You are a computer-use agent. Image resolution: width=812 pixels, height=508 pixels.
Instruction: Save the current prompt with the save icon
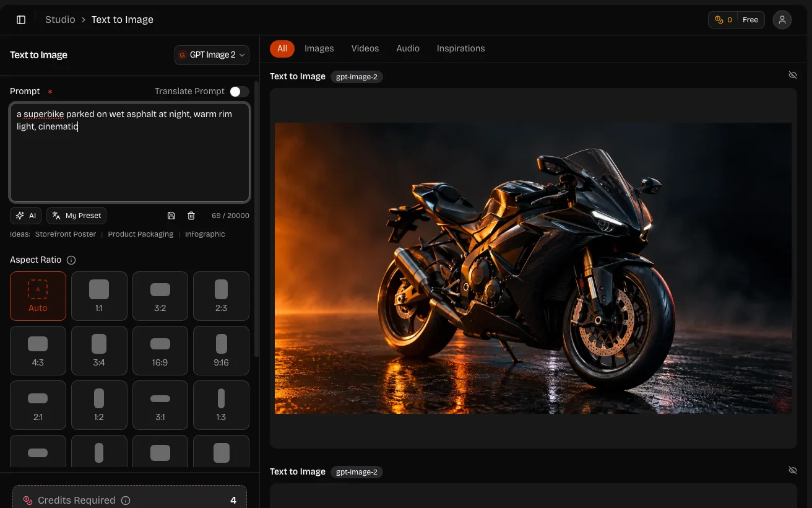pos(171,216)
